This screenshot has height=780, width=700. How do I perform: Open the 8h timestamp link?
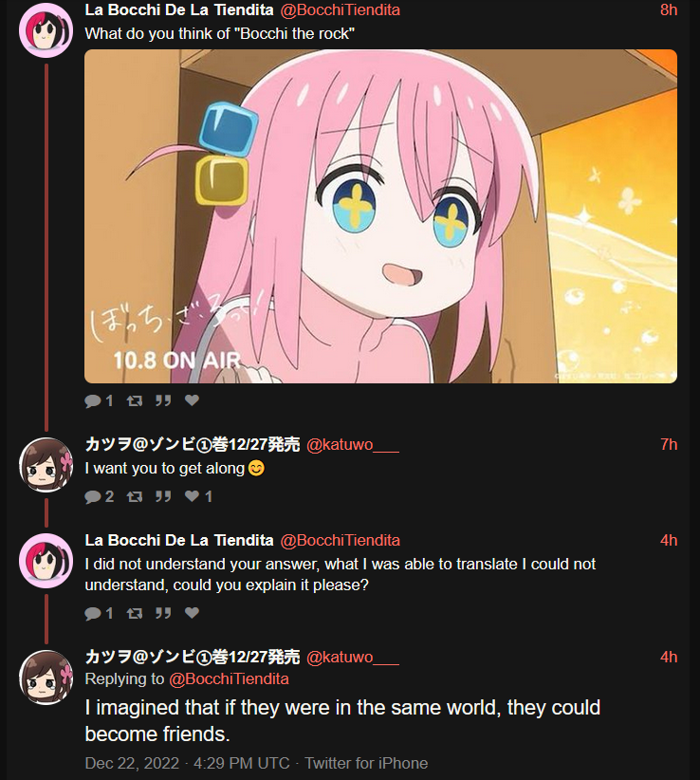pos(669,9)
